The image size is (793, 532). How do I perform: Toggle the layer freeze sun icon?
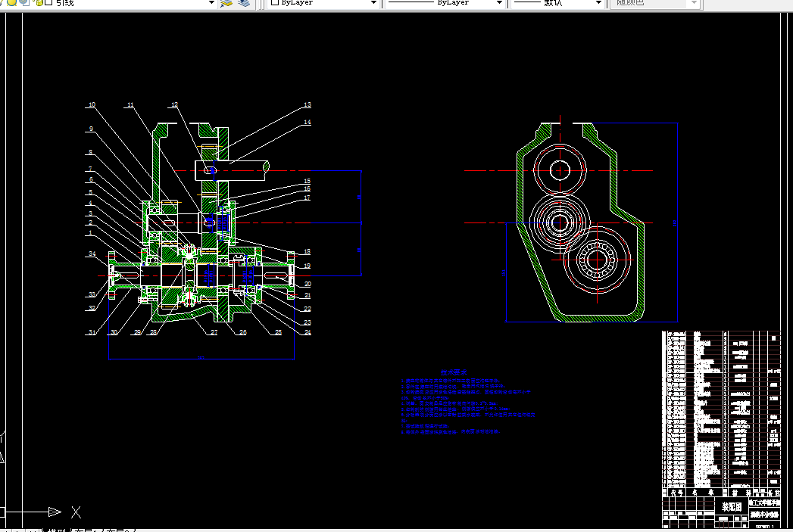click(x=11, y=2)
